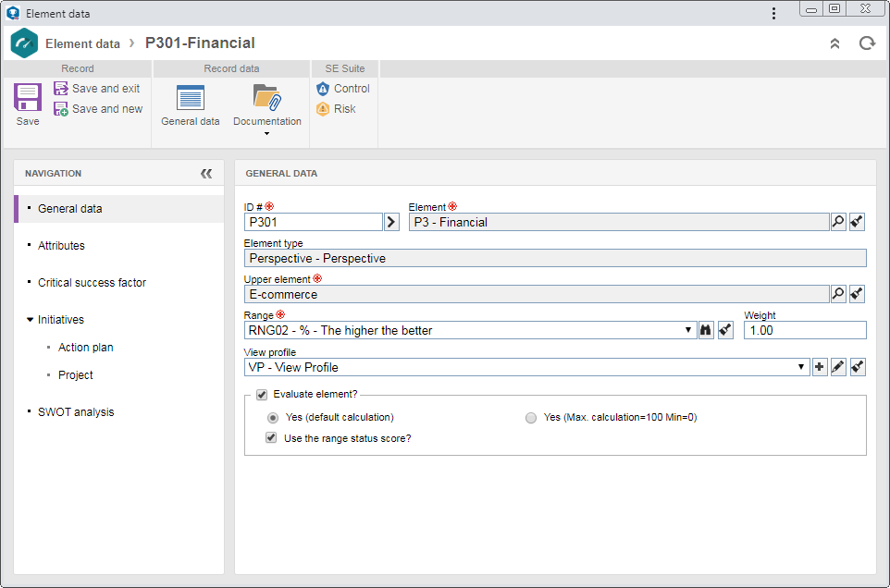Image resolution: width=890 pixels, height=588 pixels.
Task: Open the three-dot options menu
Action: click(x=773, y=13)
